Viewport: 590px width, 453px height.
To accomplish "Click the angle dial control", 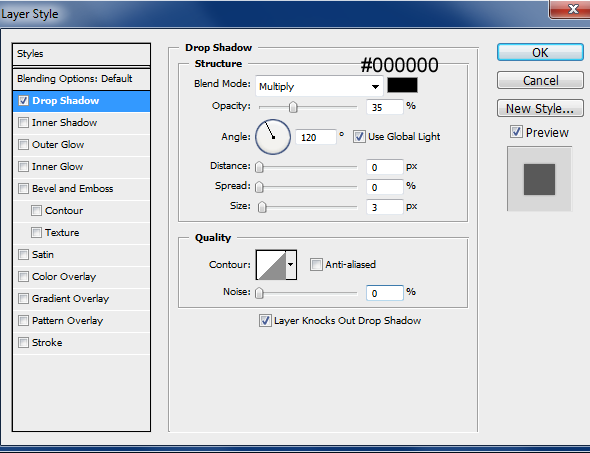I will 273,137.
